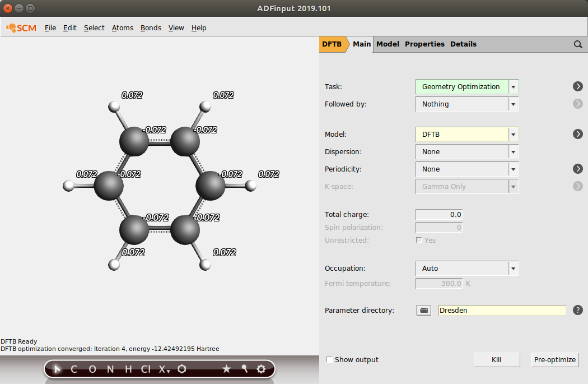Select the Chlorine atom tool
Image resolution: width=588 pixels, height=384 pixels.
tap(146, 369)
